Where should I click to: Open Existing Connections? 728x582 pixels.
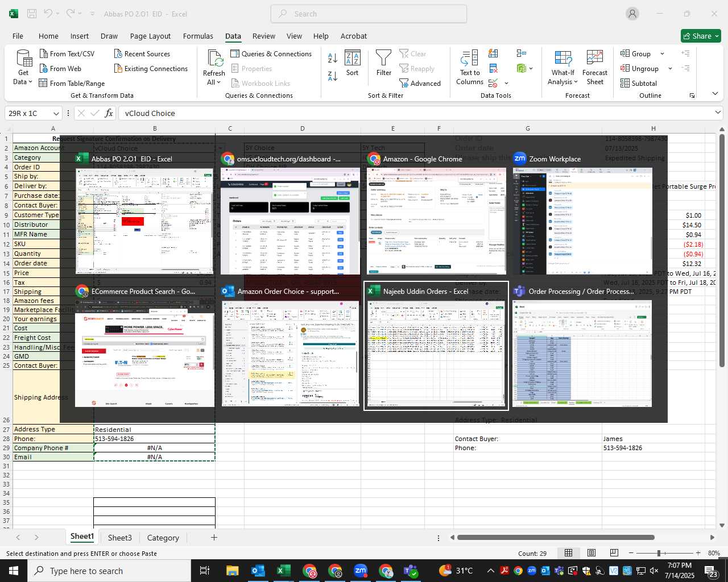[151, 69]
